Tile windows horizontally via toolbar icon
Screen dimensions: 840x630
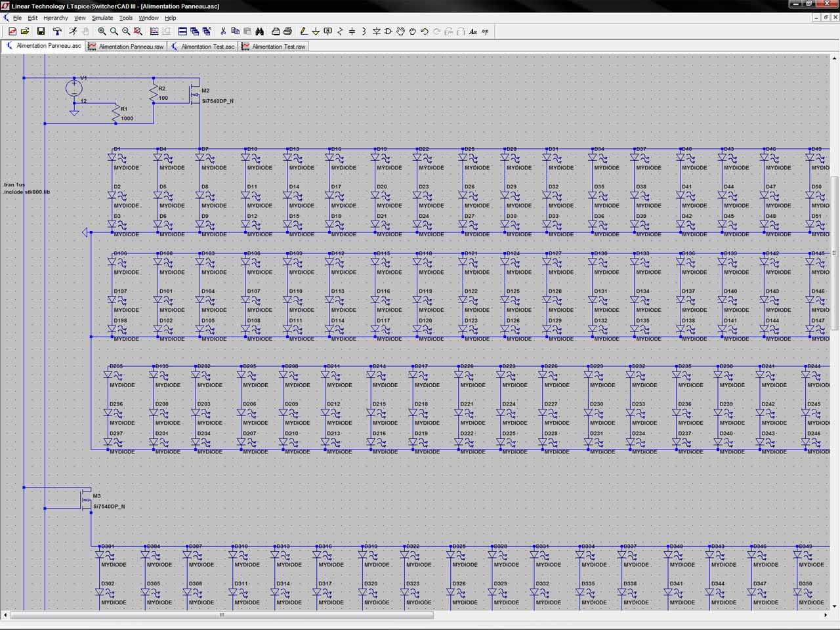point(183,31)
